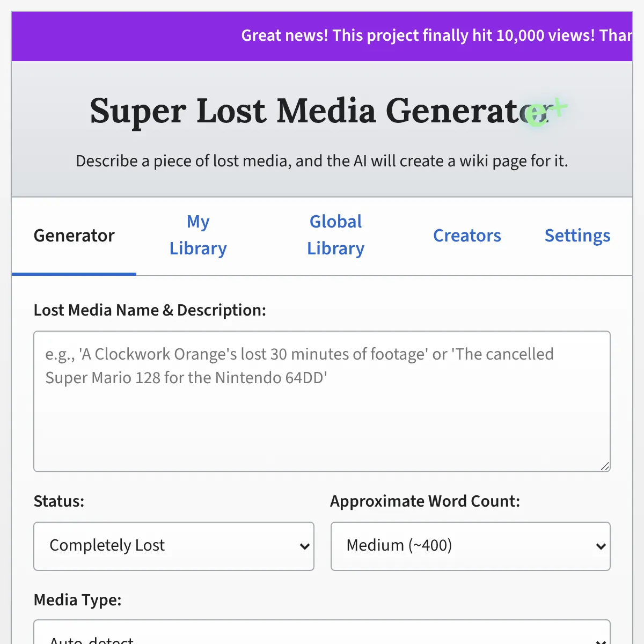Open the Completely Lost status dropdown
Screen dimensions: 644x644
173,546
